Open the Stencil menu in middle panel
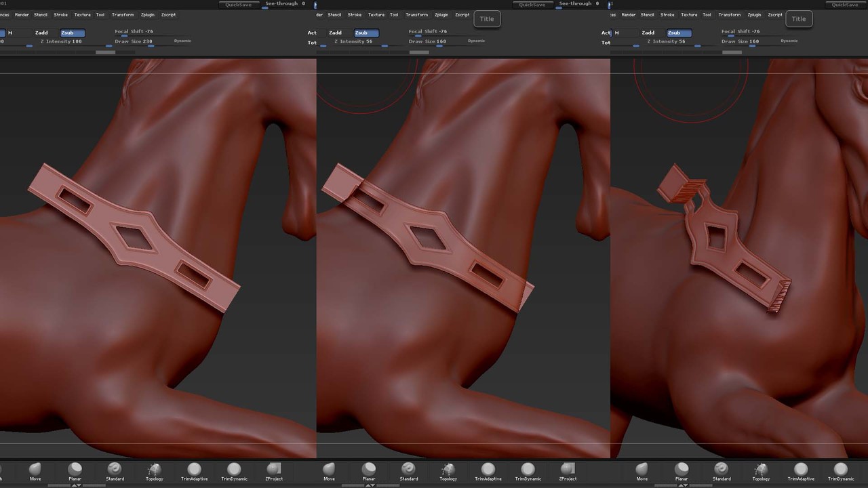 [x=334, y=14]
